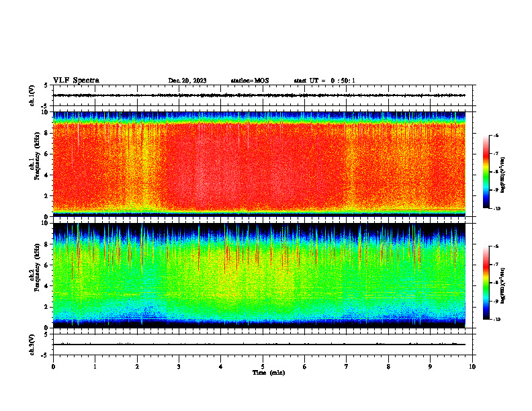Click the "4" kHz tick on ch.1 frequency axis
The height and width of the screenshot is (411, 532).
pos(47,175)
